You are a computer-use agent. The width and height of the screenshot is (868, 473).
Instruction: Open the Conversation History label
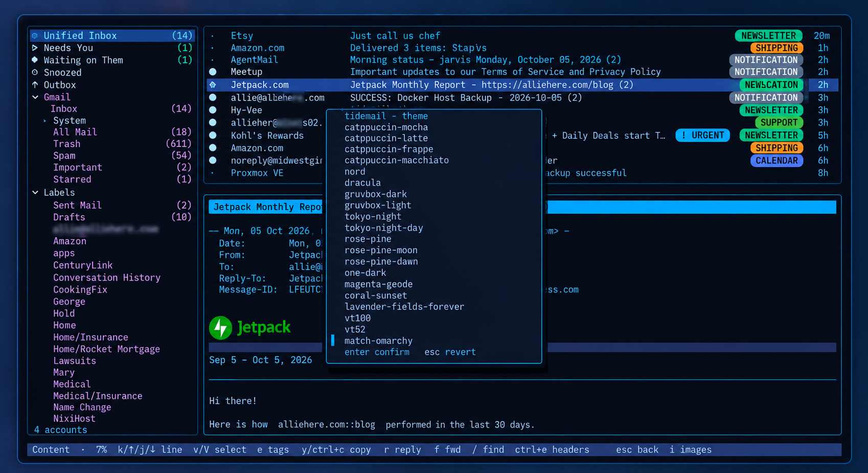(x=107, y=277)
